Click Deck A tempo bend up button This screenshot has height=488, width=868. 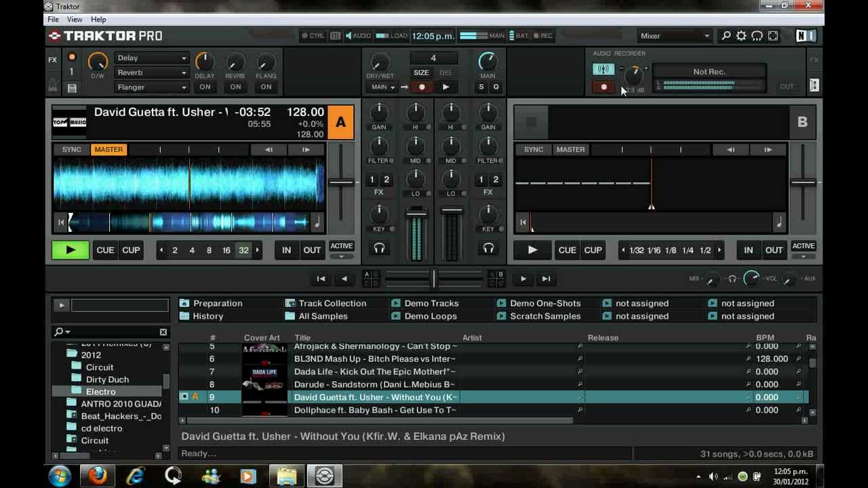tap(306, 150)
